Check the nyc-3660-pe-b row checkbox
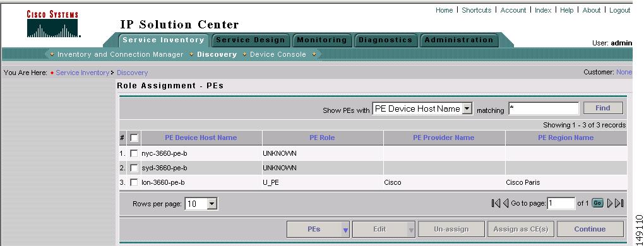The width and height of the screenshot is (644, 246). (134, 153)
